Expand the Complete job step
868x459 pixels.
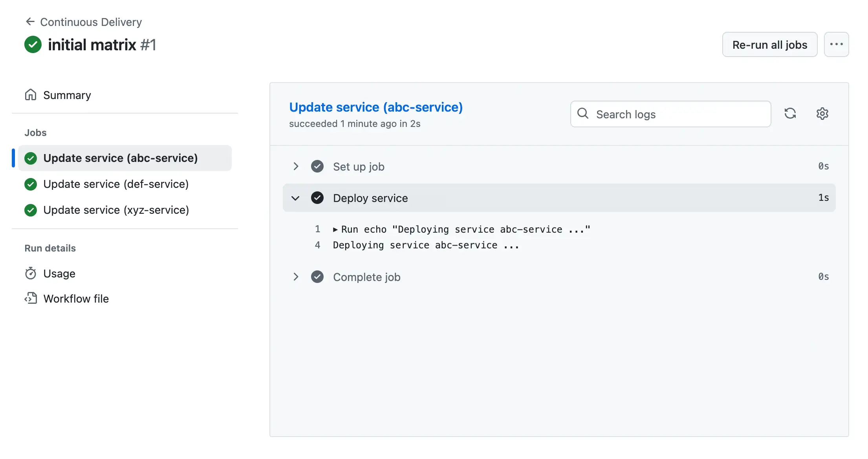click(x=296, y=277)
